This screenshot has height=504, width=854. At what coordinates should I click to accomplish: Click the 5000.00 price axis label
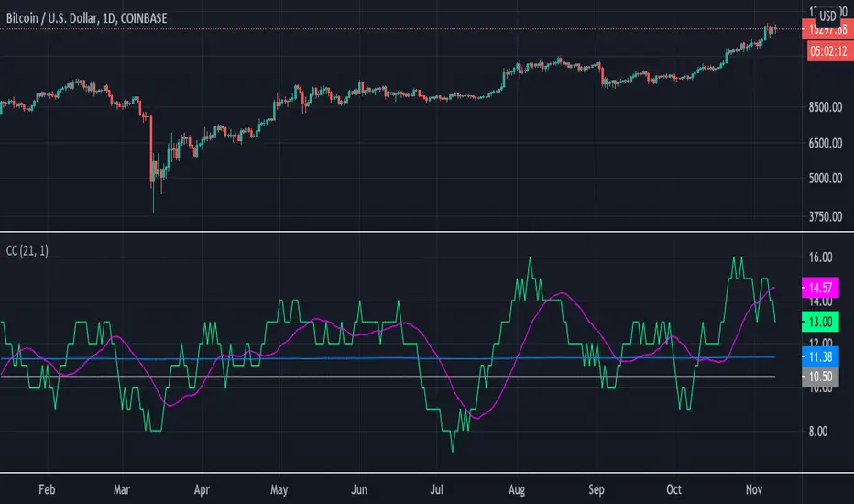click(825, 178)
